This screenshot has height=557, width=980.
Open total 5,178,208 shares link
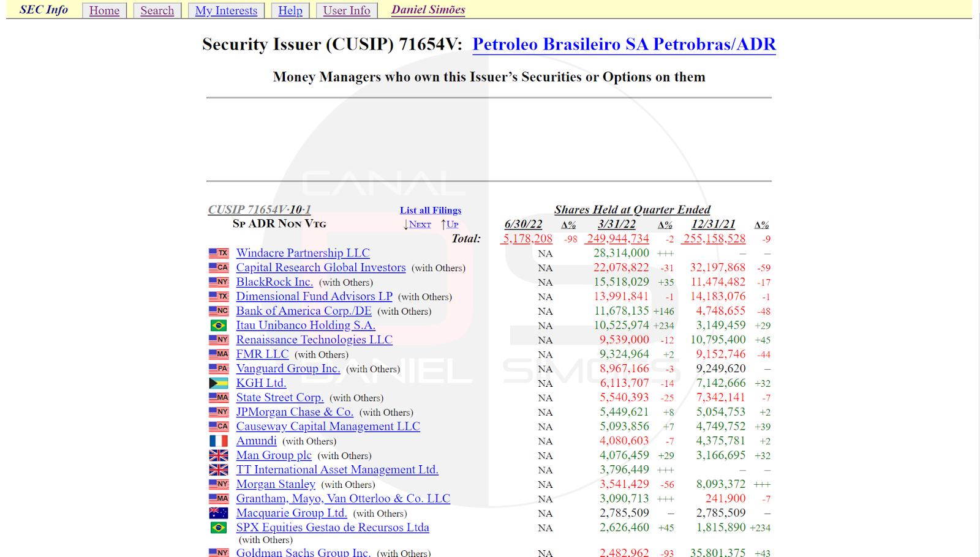pyautogui.click(x=527, y=239)
